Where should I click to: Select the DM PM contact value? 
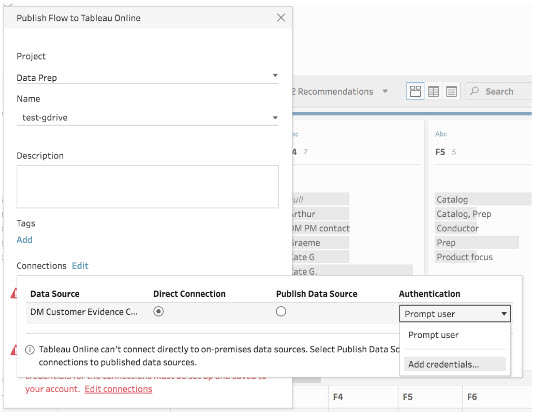click(x=321, y=228)
